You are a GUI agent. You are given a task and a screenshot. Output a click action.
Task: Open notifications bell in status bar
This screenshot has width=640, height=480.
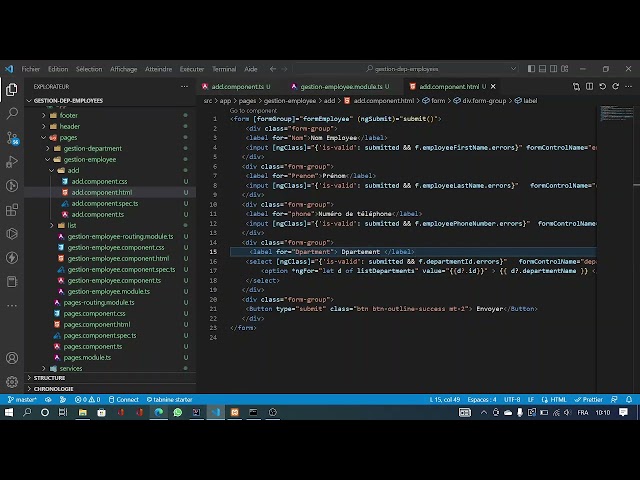click(x=629, y=400)
